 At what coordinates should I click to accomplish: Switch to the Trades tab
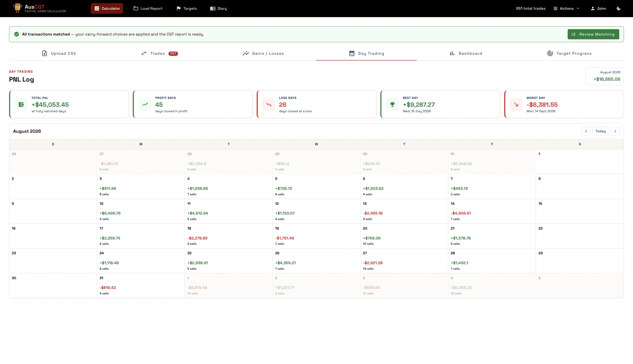tap(159, 53)
